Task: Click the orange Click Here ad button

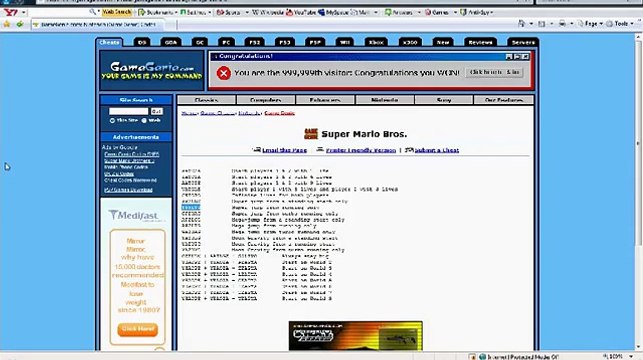Action: click(x=137, y=329)
